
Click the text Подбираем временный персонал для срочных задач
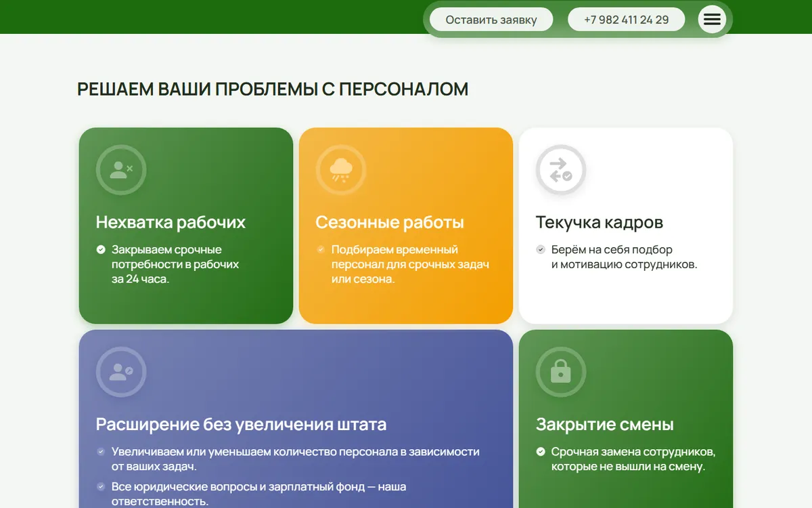click(410, 264)
